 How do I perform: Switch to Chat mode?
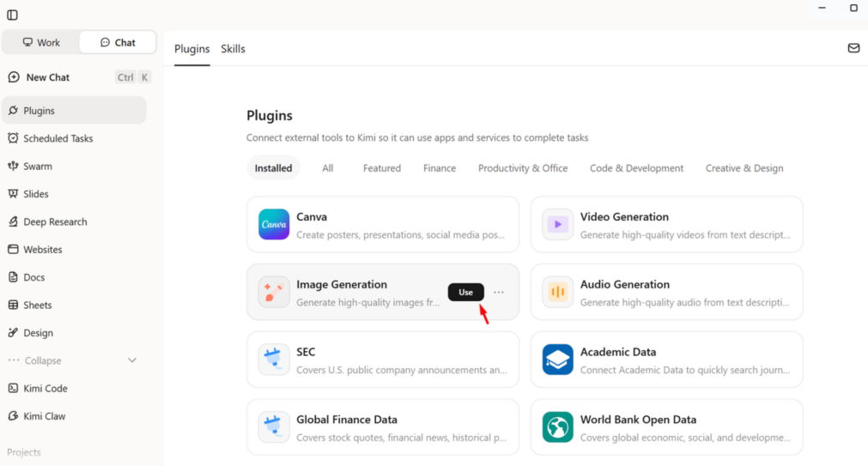[118, 43]
